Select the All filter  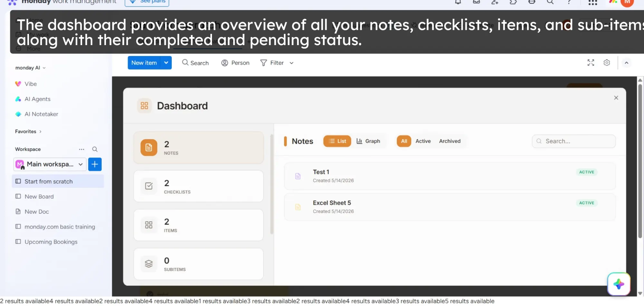(x=404, y=141)
